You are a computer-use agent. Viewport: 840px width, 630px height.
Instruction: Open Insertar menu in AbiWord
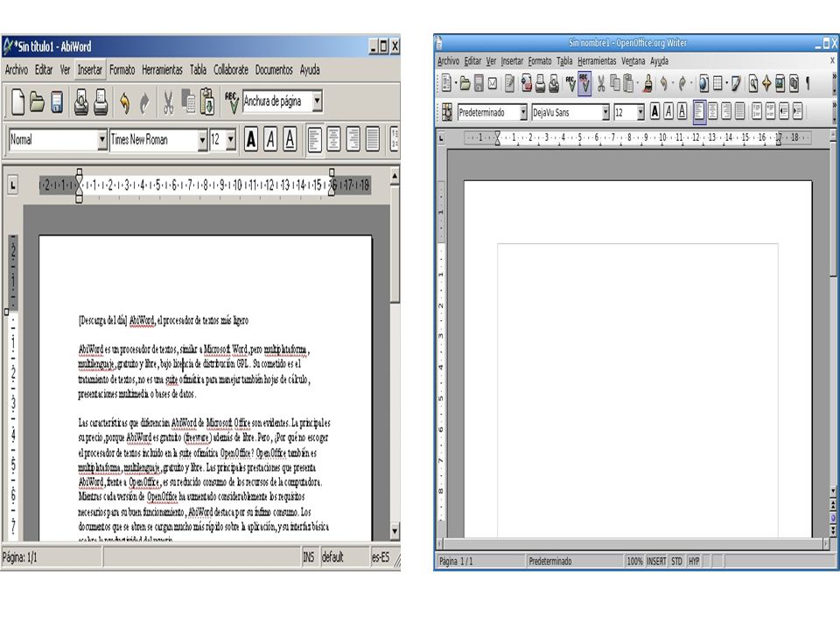click(x=89, y=70)
